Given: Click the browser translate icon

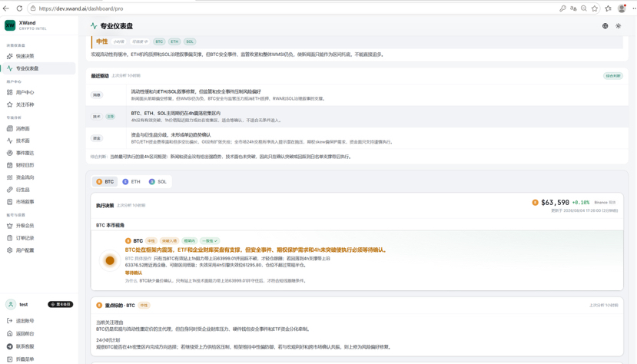Looking at the screenshot, I should tap(573, 8).
